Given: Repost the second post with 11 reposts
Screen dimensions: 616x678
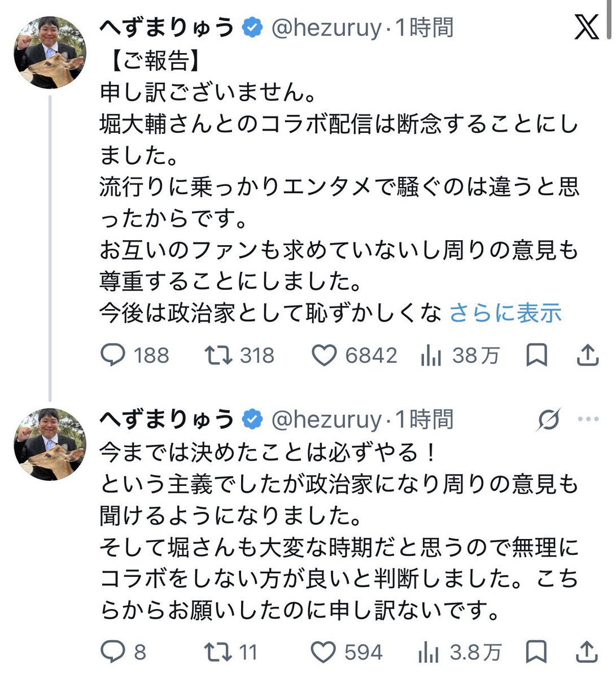Looking at the screenshot, I should [x=231, y=653].
